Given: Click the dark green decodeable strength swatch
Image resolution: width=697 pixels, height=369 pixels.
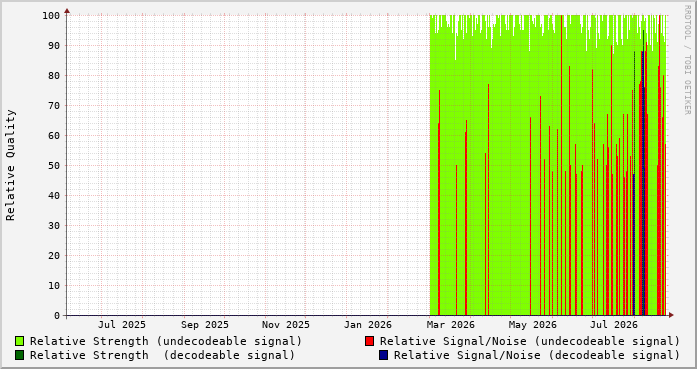Looking at the screenshot, I should [20, 355].
